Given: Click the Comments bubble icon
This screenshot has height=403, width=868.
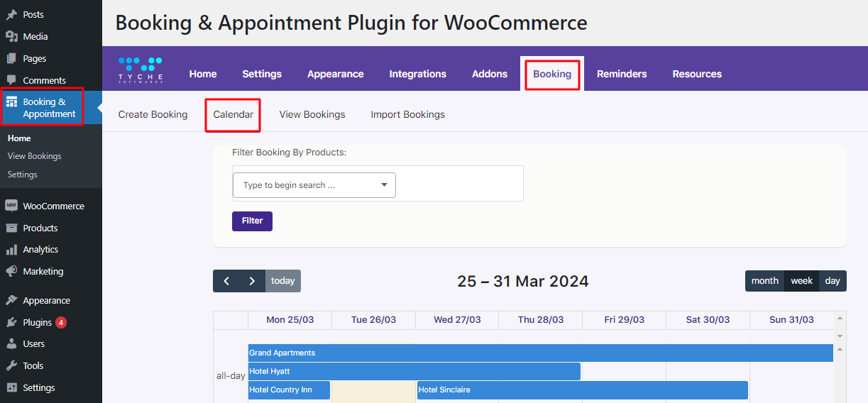Looking at the screenshot, I should tap(11, 80).
